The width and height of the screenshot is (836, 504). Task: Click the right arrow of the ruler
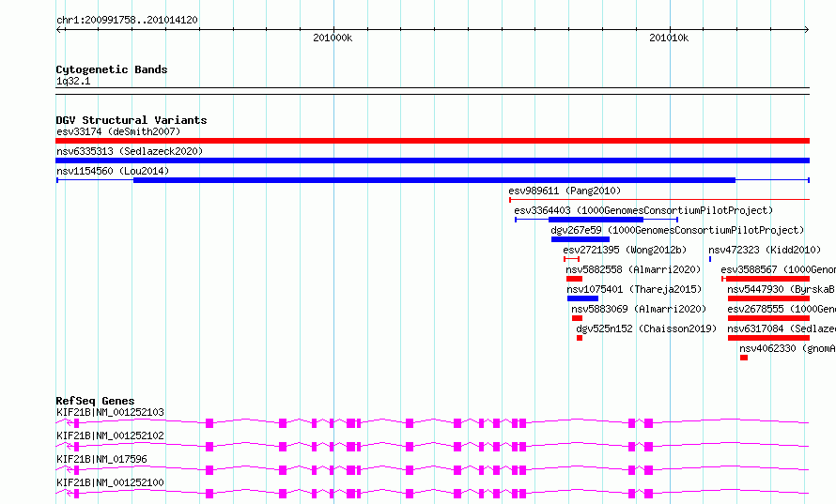point(806,30)
